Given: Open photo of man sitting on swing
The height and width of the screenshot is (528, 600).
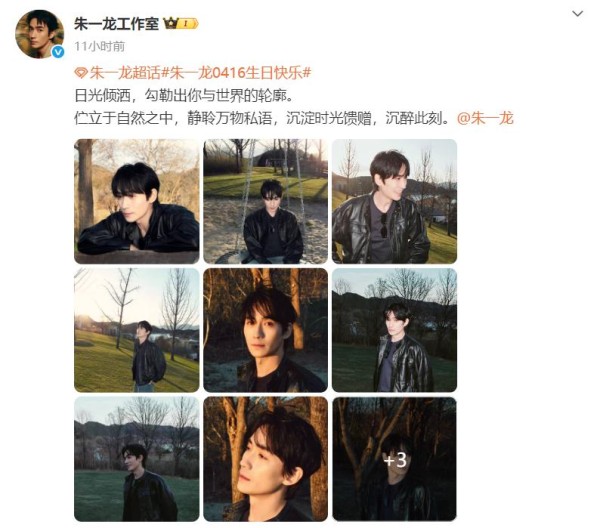Looking at the screenshot, I should (x=266, y=201).
